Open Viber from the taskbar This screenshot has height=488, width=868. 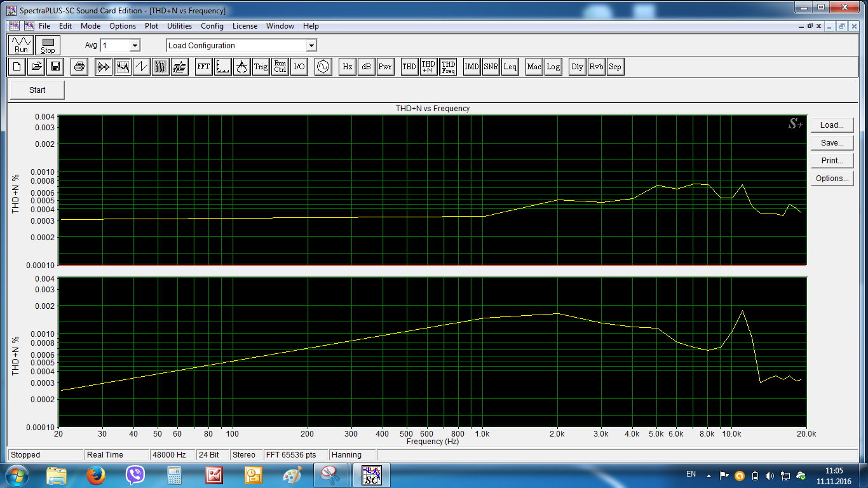[135, 475]
